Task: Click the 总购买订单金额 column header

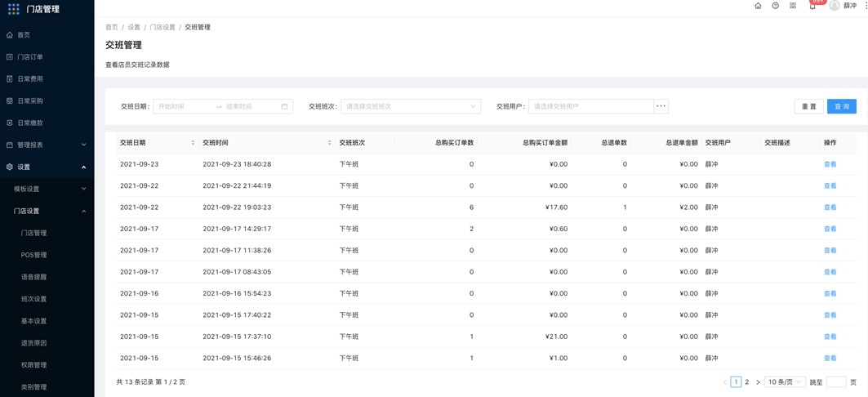Action: pos(545,143)
